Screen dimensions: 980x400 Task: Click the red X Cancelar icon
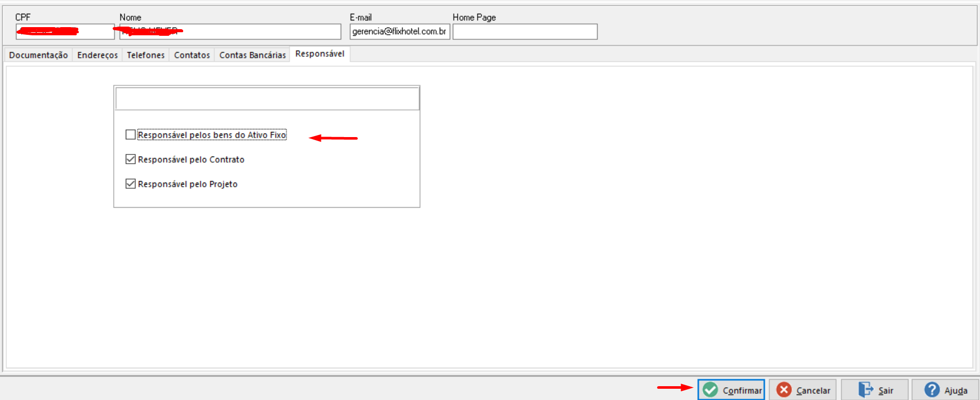[x=783, y=390]
